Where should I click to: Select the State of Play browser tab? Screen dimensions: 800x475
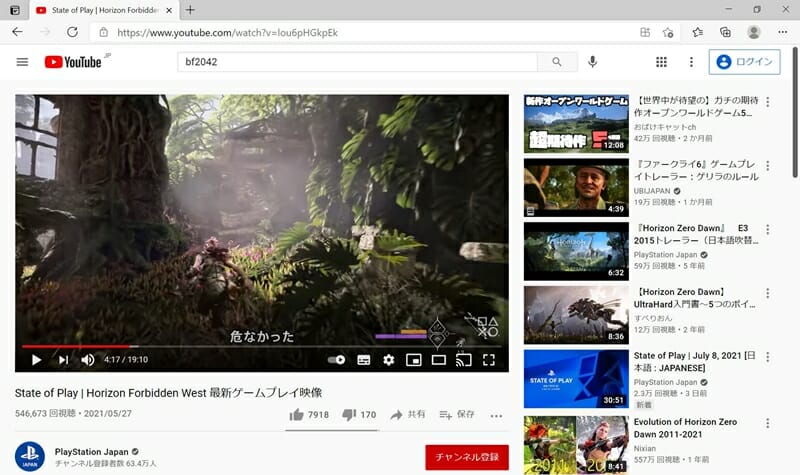point(100,10)
